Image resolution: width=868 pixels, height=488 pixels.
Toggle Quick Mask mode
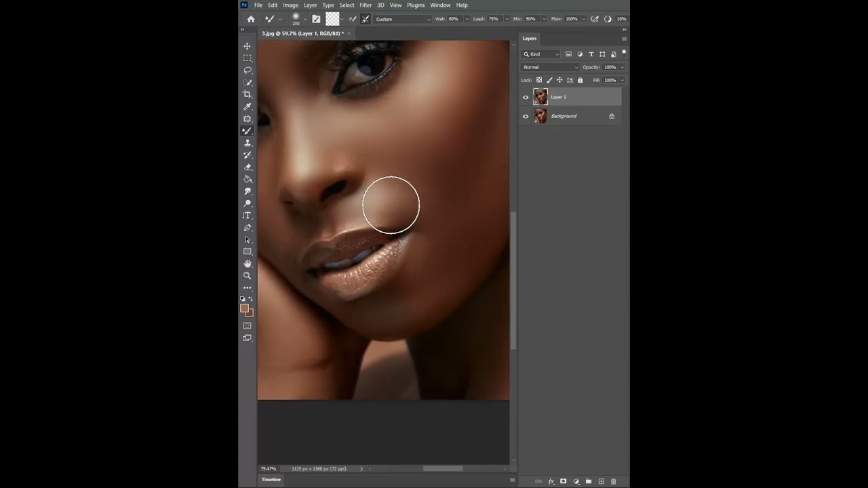pos(248,326)
